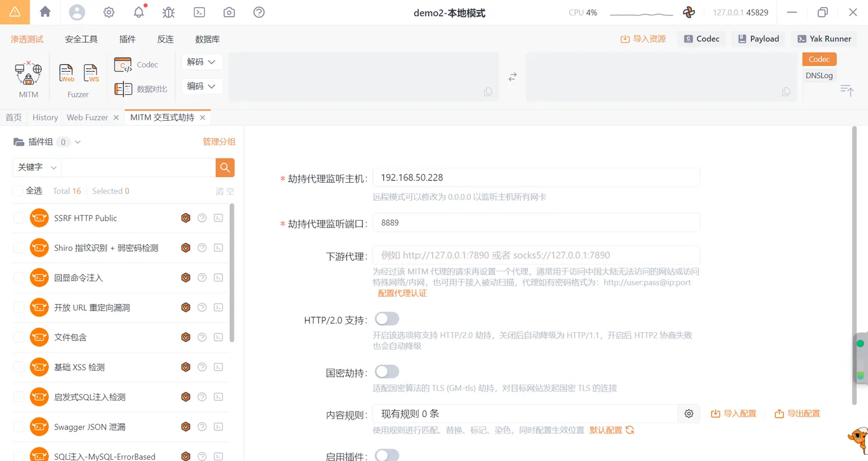Open the settings gear icon

(x=109, y=12)
